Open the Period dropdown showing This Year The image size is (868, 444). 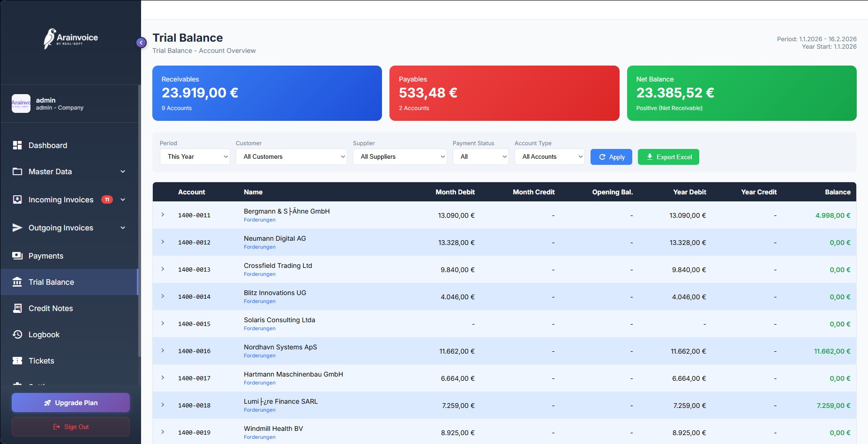[x=195, y=156]
